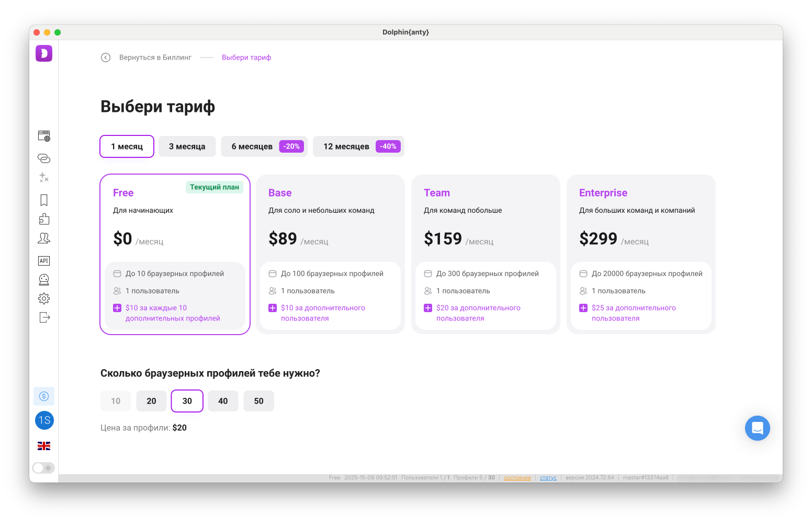Select 30 browser profiles option
The height and width of the screenshot is (516, 812).
point(187,401)
